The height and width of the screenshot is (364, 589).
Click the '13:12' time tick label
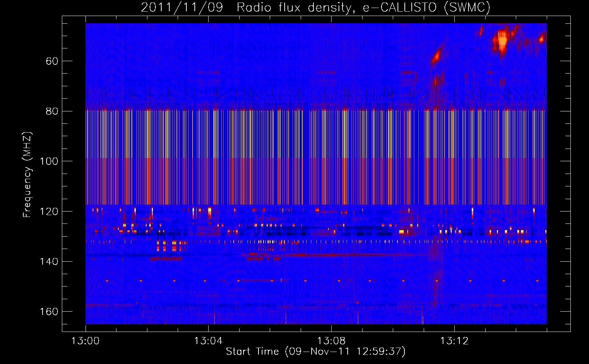point(454,341)
